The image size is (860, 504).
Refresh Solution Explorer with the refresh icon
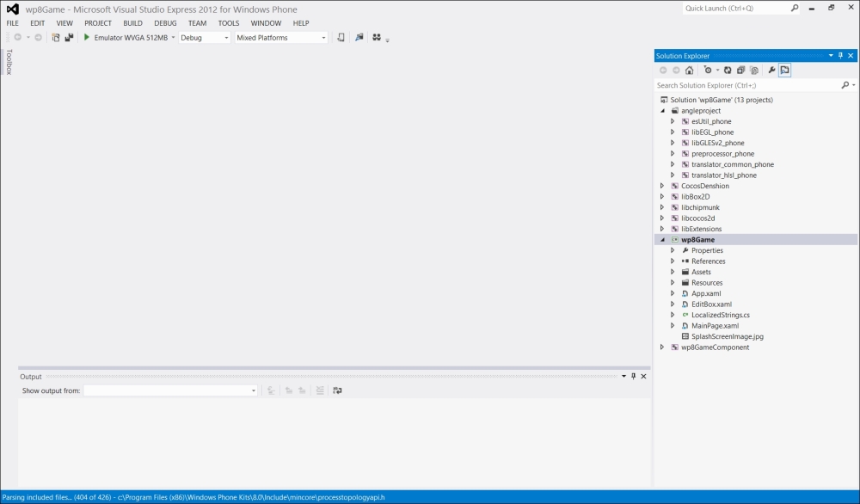pyautogui.click(x=728, y=71)
